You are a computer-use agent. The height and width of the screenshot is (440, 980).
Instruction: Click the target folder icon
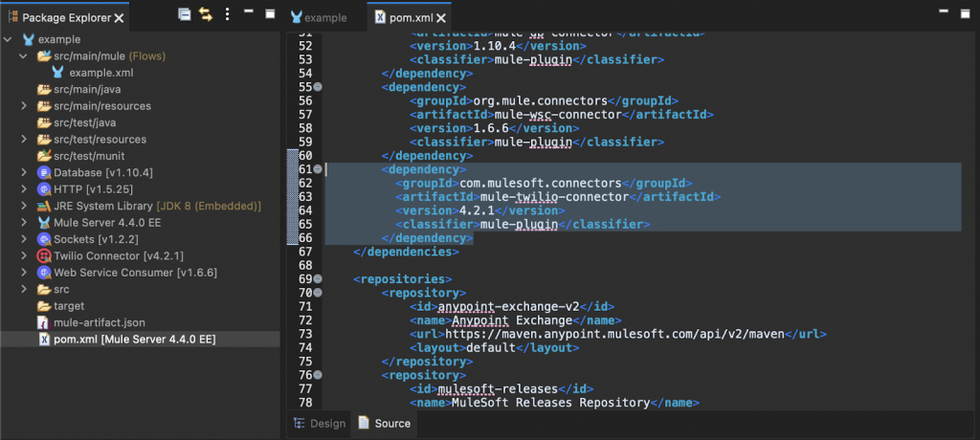pos(44,306)
